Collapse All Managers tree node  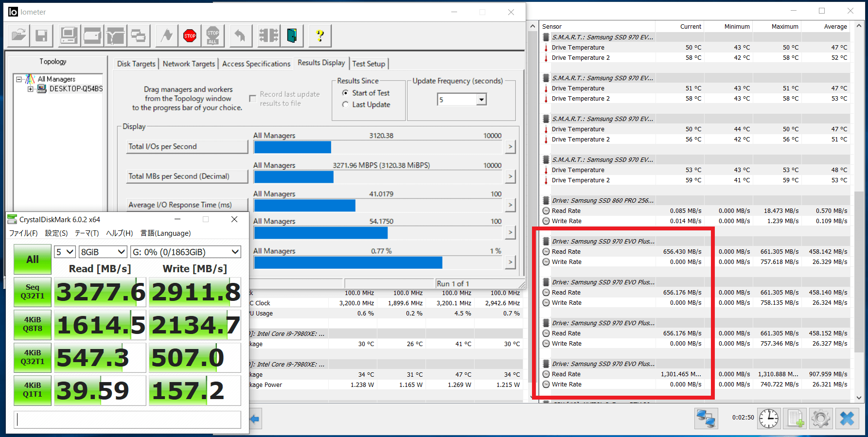point(19,79)
